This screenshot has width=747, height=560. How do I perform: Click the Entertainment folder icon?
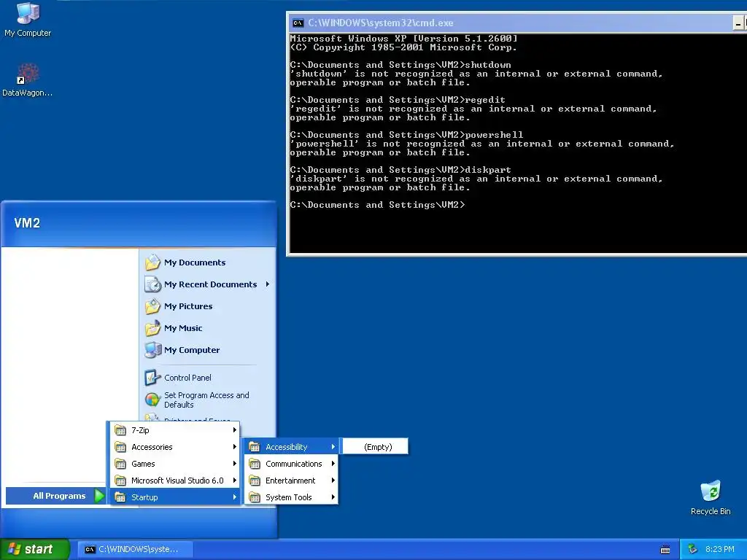[255, 481]
